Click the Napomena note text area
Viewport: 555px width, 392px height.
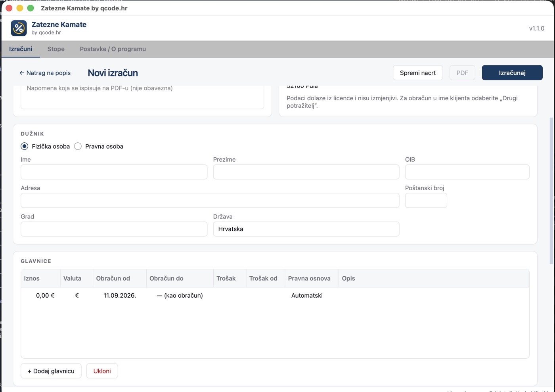pyautogui.click(x=142, y=97)
